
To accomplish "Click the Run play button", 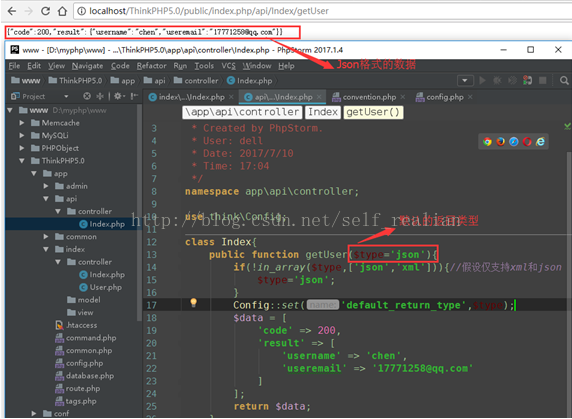I will (x=482, y=80).
